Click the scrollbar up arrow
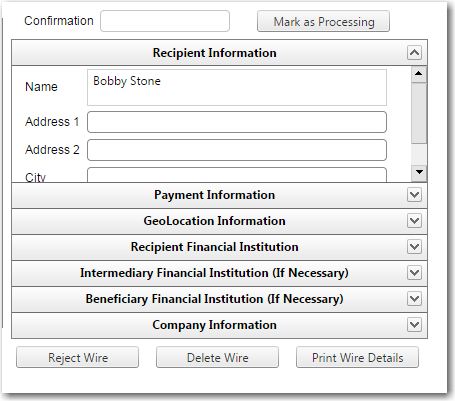Screen dimensions: 455x401 pyautogui.click(x=419, y=74)
